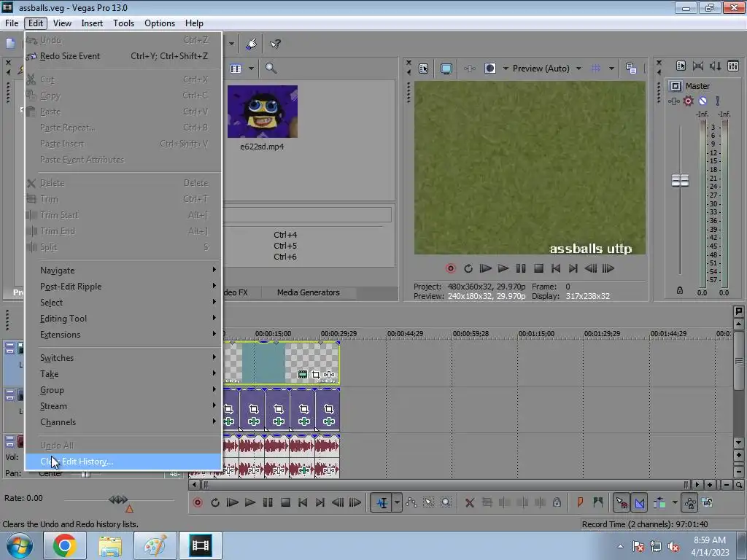Expand the Editing Tool submenu

[x=124, y=319]
